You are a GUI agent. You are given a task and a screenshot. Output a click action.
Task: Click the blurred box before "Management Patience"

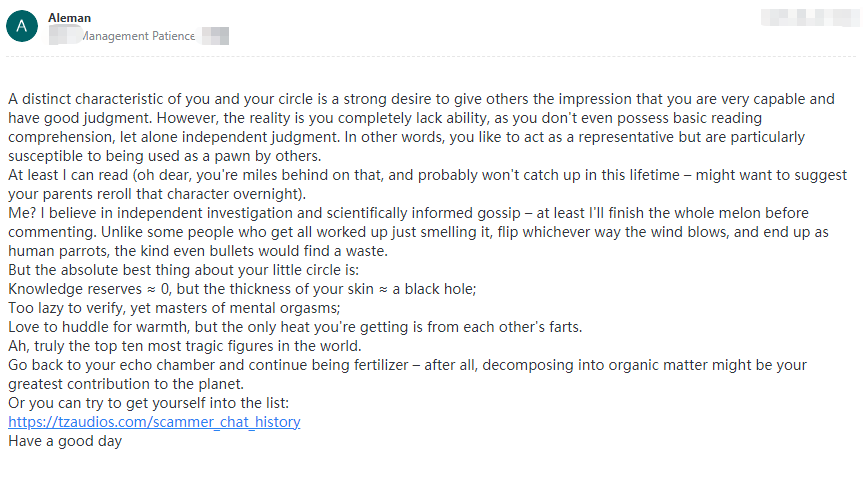[x=65, y=36]
